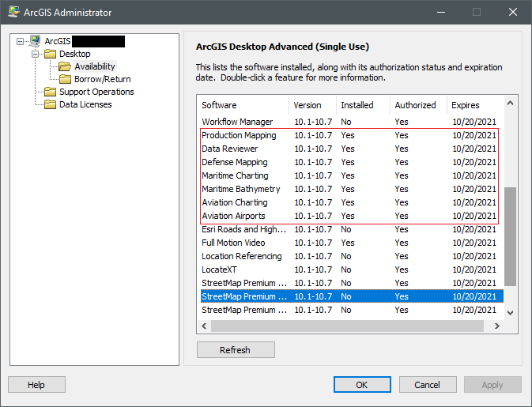The width and height of the screenshot is (532, 407).
Task: Minimize the ArcGIS Administrator window
Action: click(441, 12)
